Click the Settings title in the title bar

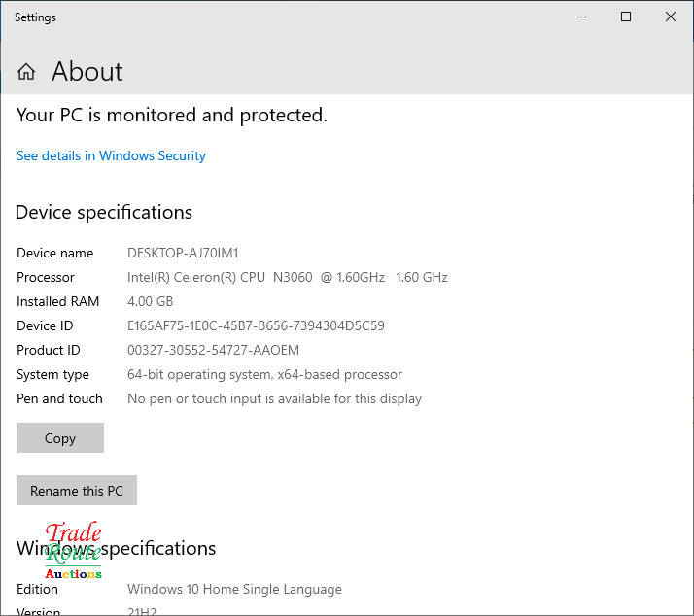[35, 17]
